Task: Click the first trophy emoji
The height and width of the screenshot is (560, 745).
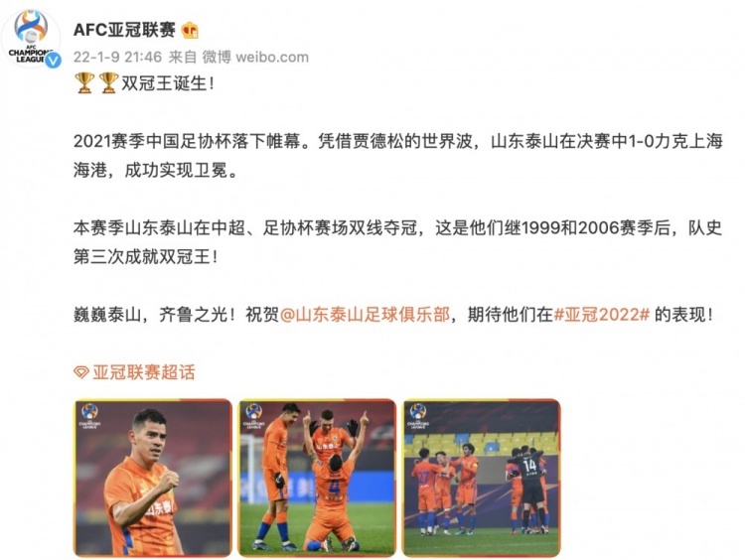Action: pos(84,83)
